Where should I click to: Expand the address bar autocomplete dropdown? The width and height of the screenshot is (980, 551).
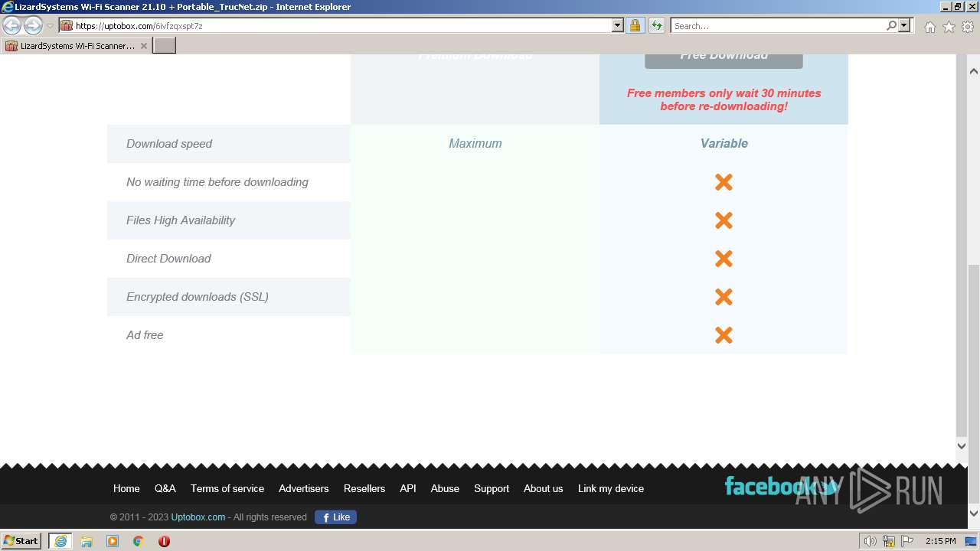(x=618, y=25)
